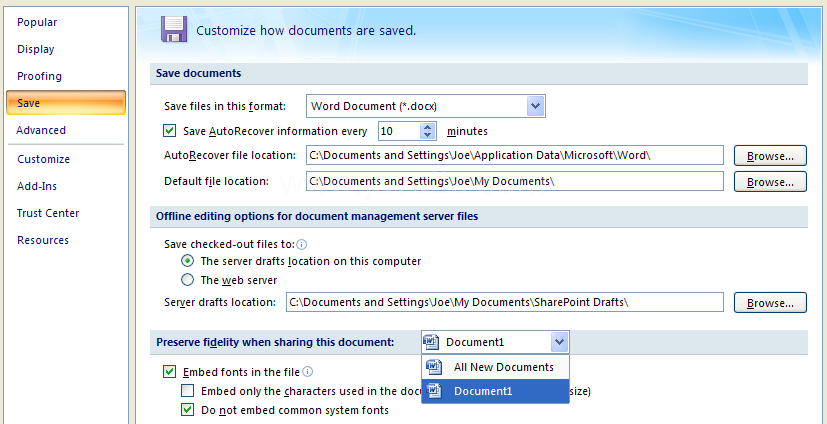The width and height of the screenshot is (827, 424).
Task: Open the Resources category
Action: 43,240
